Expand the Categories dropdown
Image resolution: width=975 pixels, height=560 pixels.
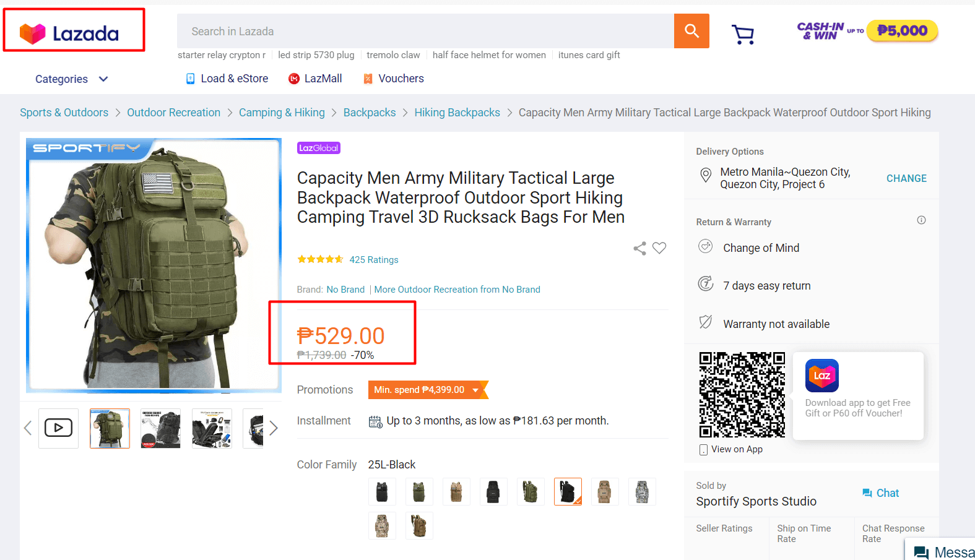(71, 79)
